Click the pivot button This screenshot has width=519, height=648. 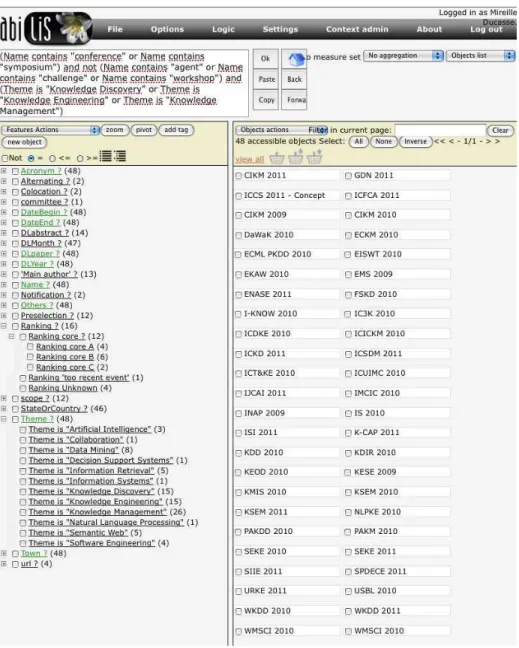tap(144, 130)
